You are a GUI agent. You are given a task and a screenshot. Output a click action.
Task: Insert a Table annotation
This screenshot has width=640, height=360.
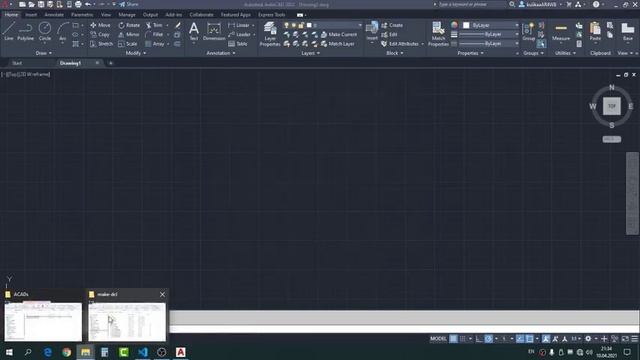click(x=238, y=44)
